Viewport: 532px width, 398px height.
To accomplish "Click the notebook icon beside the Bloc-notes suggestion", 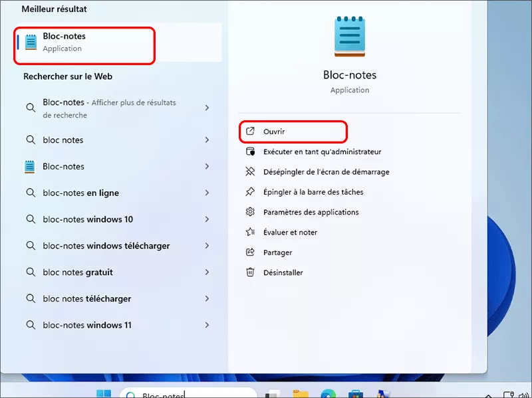I will click(29, 166).
